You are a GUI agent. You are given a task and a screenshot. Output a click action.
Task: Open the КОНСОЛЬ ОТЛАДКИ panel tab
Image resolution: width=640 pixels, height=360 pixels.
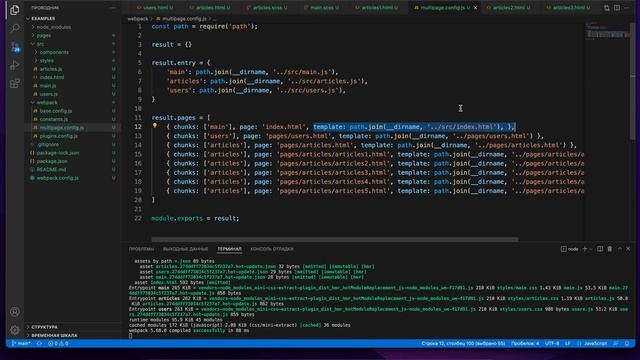point(272,249)
